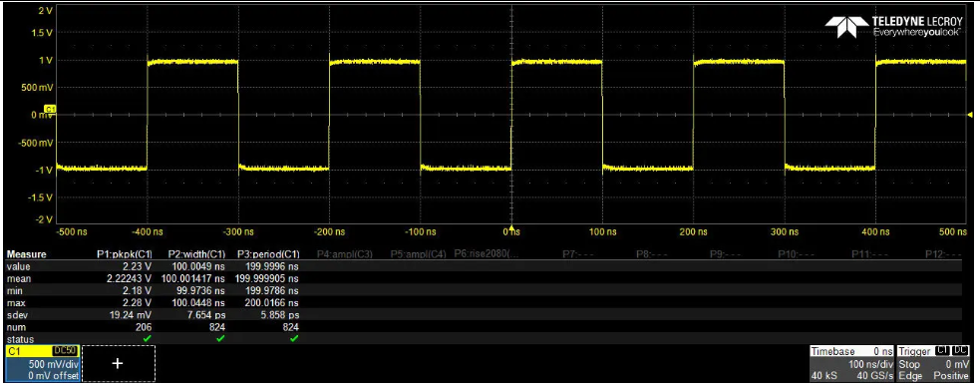Viewport: 980px width, 387px height.
Task: Select the dimmed P5:ampl(C4) column header
Action: pyautogui.click(x=418, y=255)
